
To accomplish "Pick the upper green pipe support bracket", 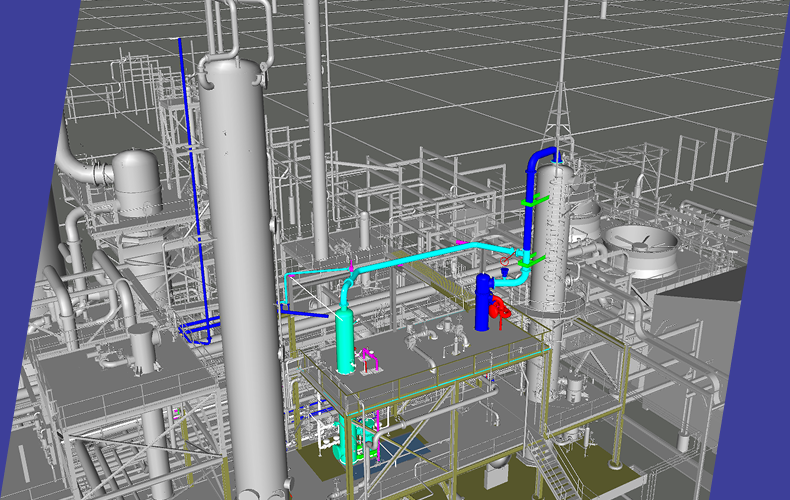I will (x=534, y=201).
